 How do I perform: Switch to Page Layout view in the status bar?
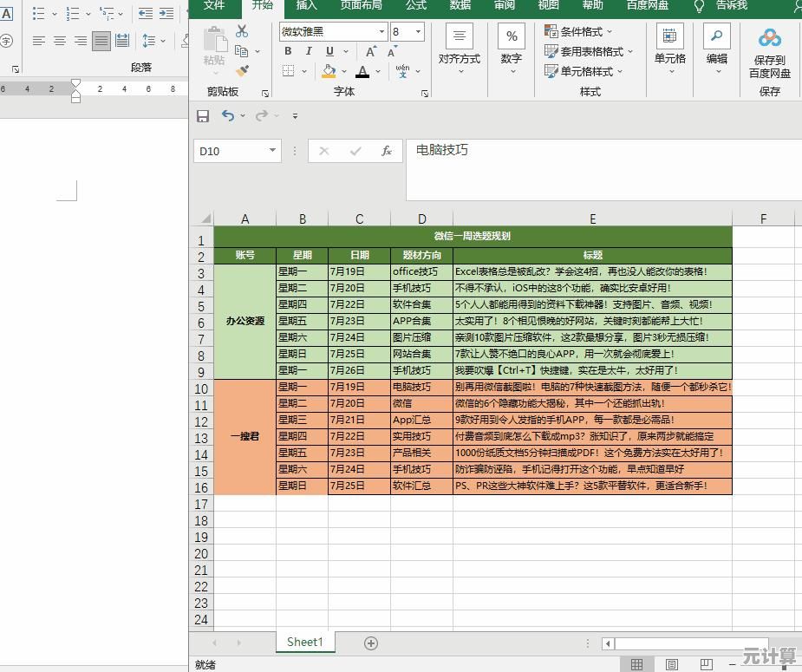click(x=672, y=664)
